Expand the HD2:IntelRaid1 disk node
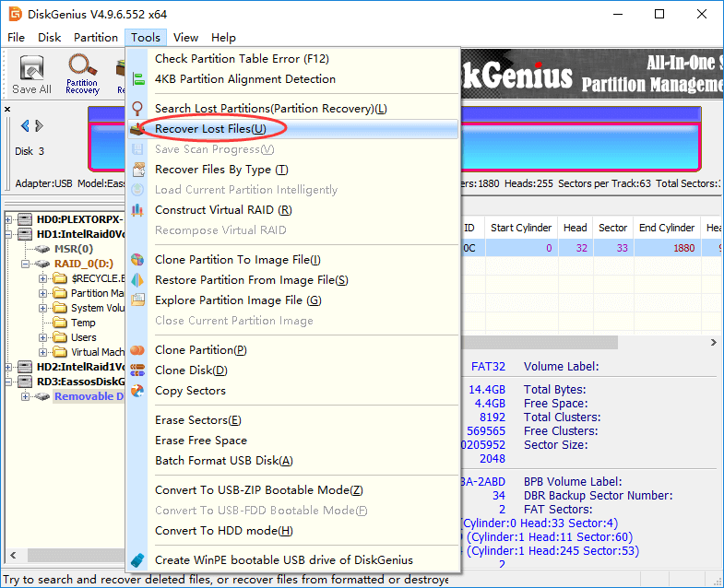This screenshot has width=724, height=588. pos(9,367)
